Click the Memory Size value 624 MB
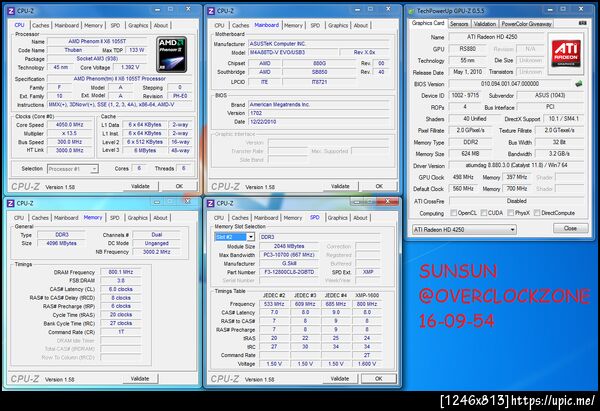The width and height of the screenshot is (600, 411). pyautogui.click(x=470, y=154)
